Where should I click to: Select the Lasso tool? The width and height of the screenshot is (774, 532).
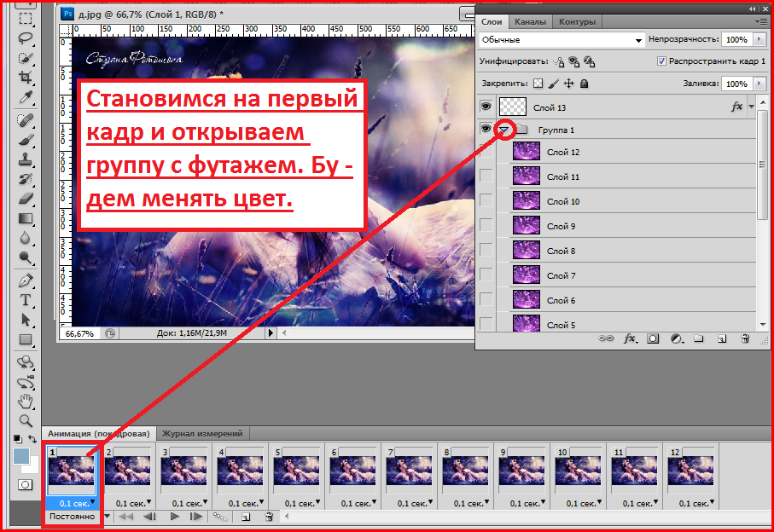click(26, 38)
